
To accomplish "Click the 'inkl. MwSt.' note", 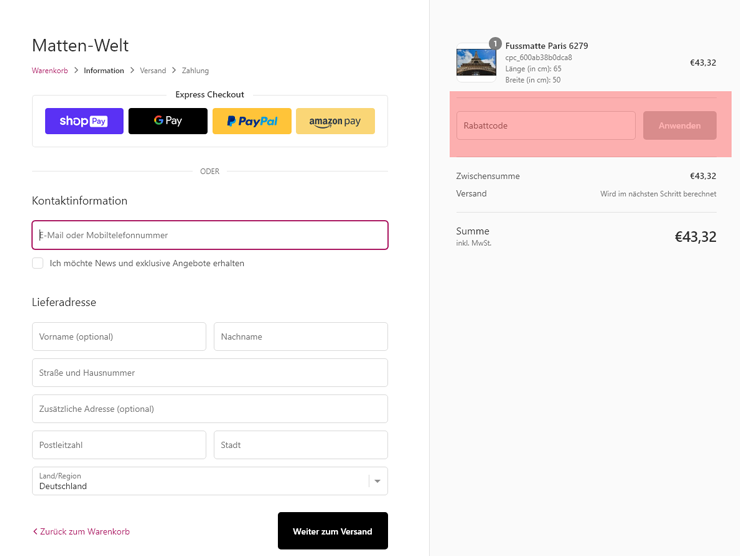I will click(x=473, y=243).
